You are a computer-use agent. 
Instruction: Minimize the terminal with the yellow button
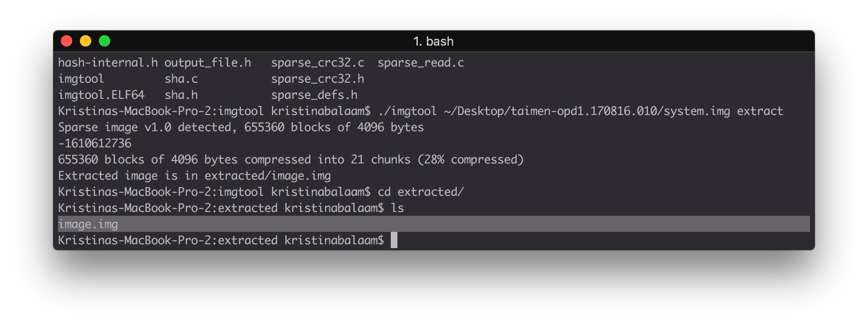tap(86, 41)
